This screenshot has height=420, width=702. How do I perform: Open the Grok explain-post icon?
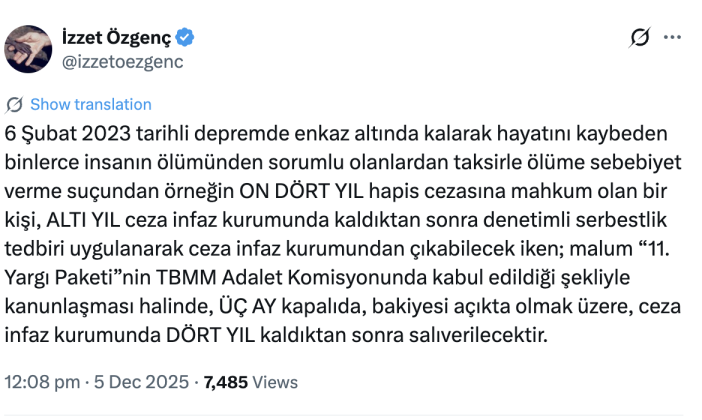[x=638, y=39]
